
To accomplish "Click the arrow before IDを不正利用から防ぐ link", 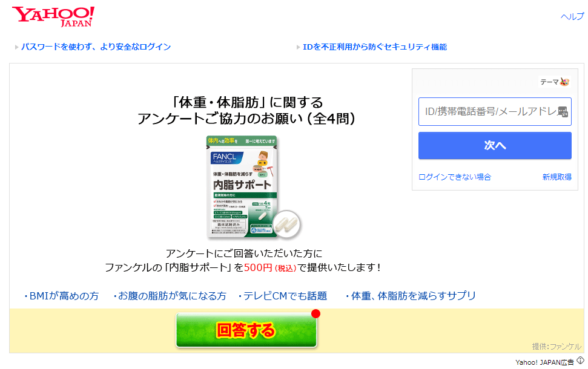I will 298,47.
